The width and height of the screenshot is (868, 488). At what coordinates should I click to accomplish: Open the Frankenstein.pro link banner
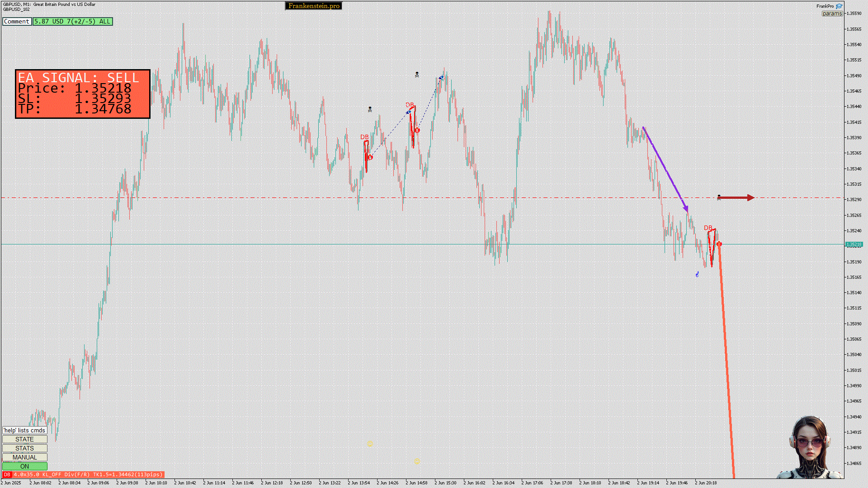click(314, 6)
